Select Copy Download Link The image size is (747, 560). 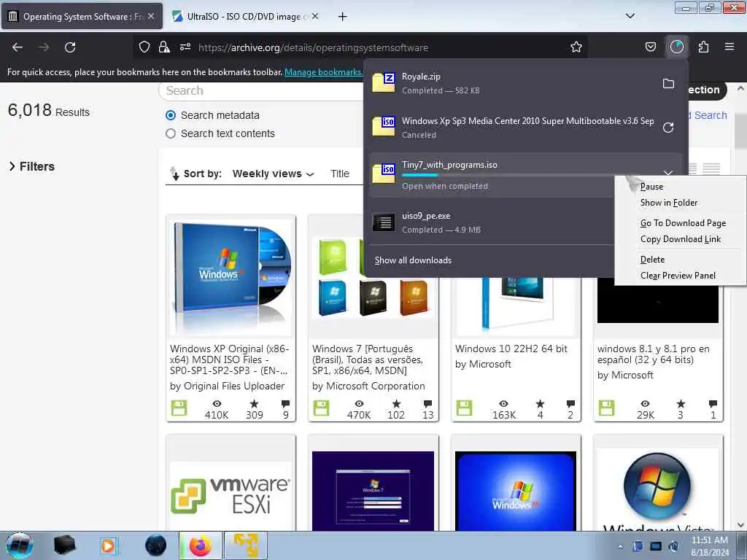click(680, 239)
